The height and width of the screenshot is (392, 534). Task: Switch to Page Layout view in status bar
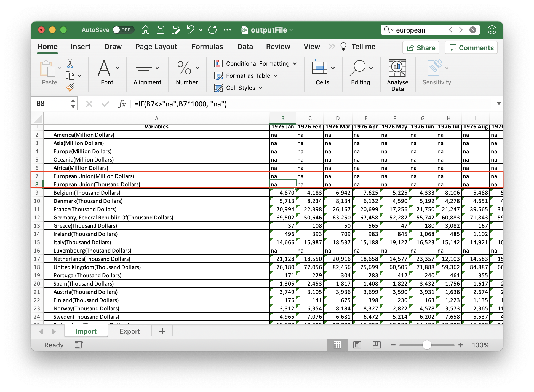click(x=357, y=345)
